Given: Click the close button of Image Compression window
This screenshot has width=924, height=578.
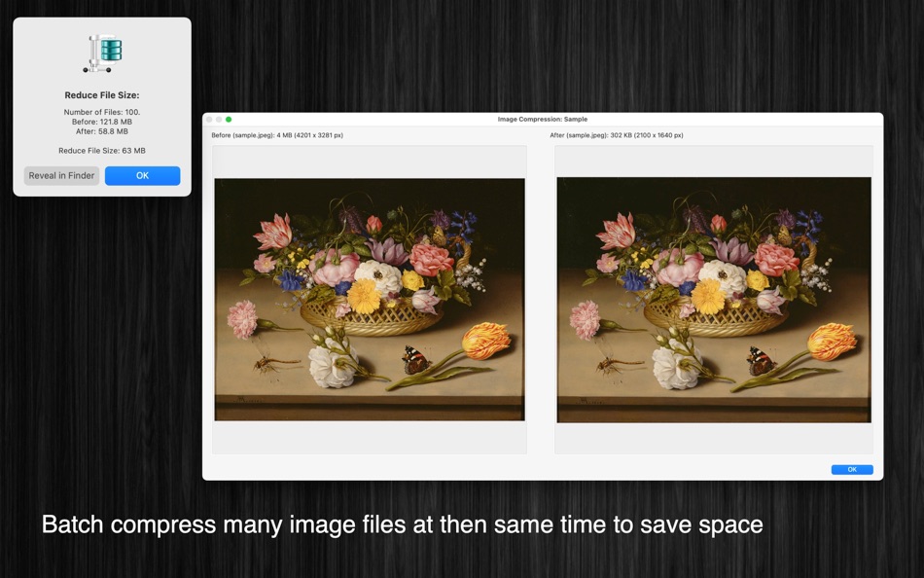Looking at the screenshot, I should coord(209,119).
